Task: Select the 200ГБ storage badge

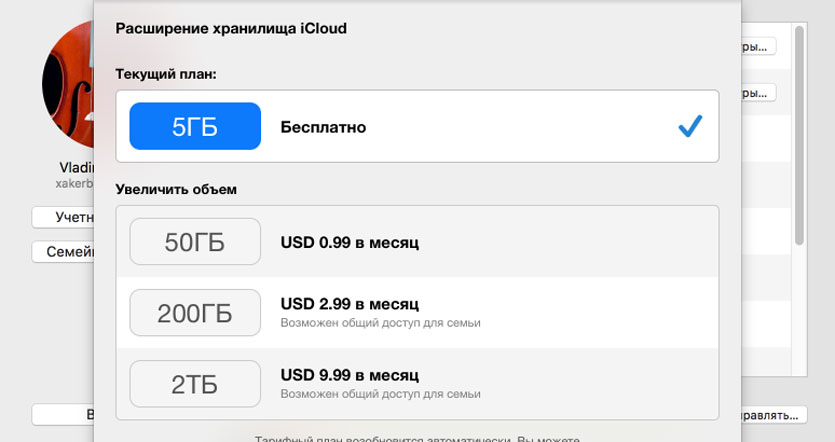Action: 195,313
